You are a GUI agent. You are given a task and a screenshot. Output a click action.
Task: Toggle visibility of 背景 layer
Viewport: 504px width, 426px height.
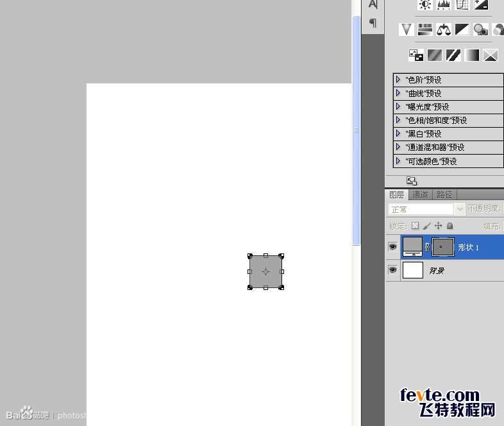pyautogui.click(x=392, y=269)
